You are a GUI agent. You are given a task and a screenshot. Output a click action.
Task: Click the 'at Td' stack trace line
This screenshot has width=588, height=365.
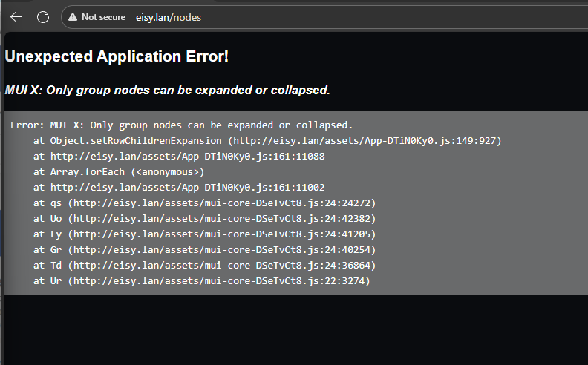coord(204,266)
